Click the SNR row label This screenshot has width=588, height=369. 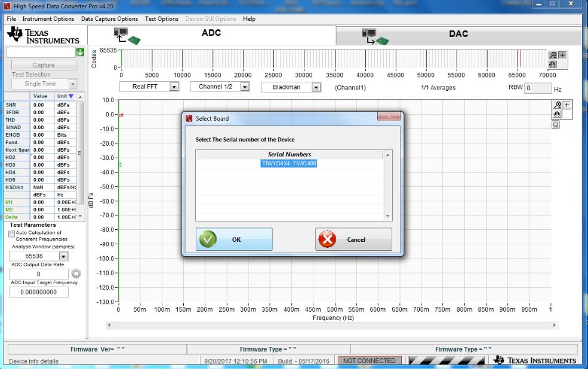coord(11,105)
